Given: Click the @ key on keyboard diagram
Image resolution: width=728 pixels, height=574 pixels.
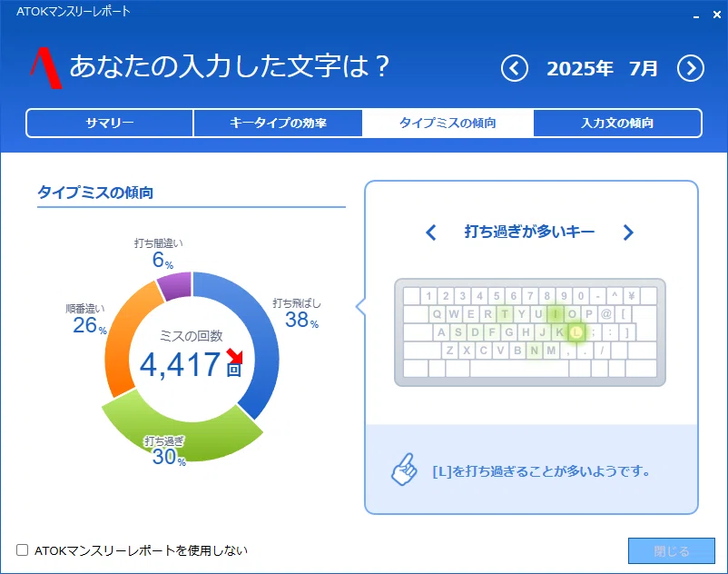Looking at the screenshot, I should pyautogui.click(x=605, y=314).
